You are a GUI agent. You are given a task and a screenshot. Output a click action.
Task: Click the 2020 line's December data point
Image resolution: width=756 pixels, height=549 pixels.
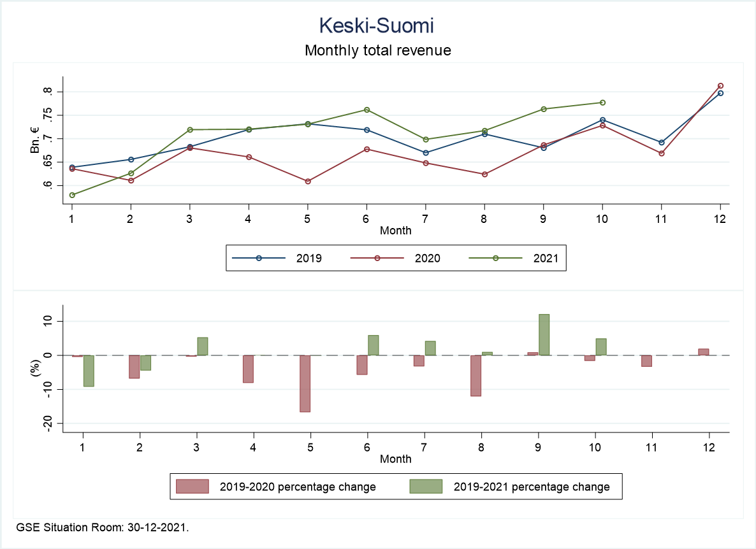point(720,85)
